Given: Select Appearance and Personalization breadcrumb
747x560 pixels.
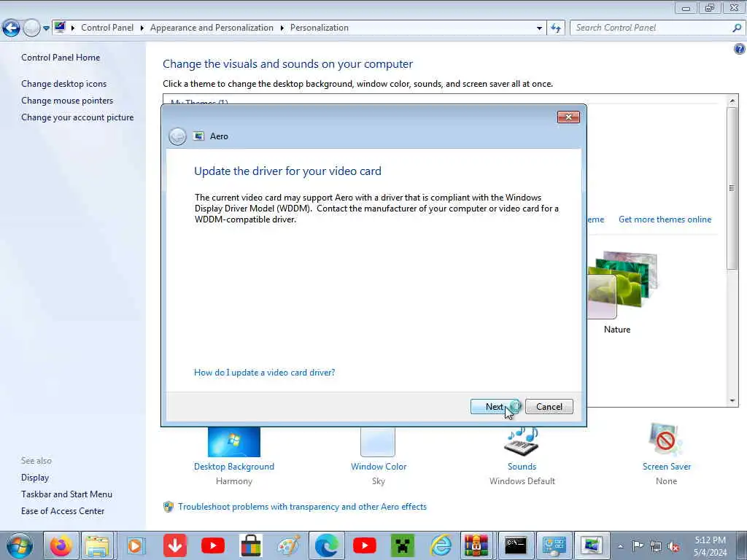Looking at the screenshot, I should click(x=212, y=28).
